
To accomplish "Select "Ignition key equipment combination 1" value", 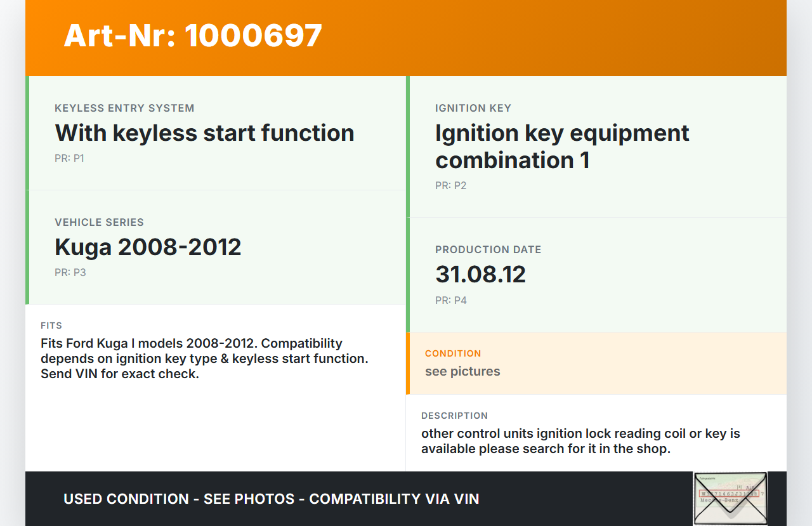I will [x=561, y=147].
